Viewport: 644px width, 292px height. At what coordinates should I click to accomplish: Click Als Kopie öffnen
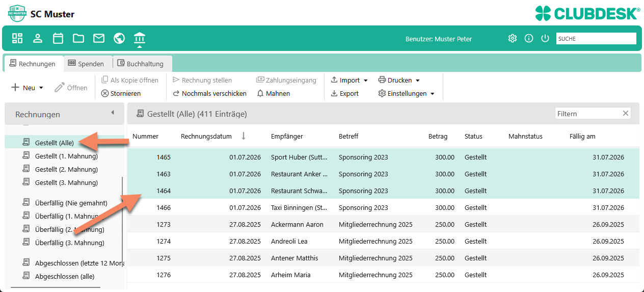coord(130,80)
